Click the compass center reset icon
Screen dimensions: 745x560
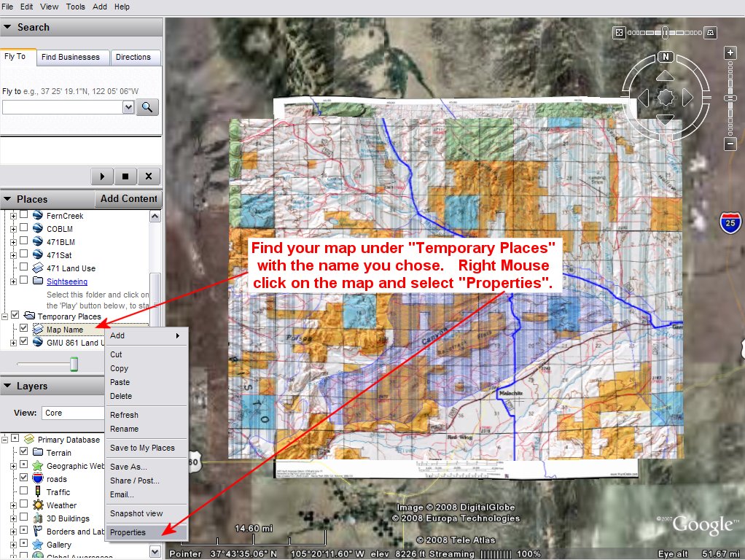coord(666,98)
